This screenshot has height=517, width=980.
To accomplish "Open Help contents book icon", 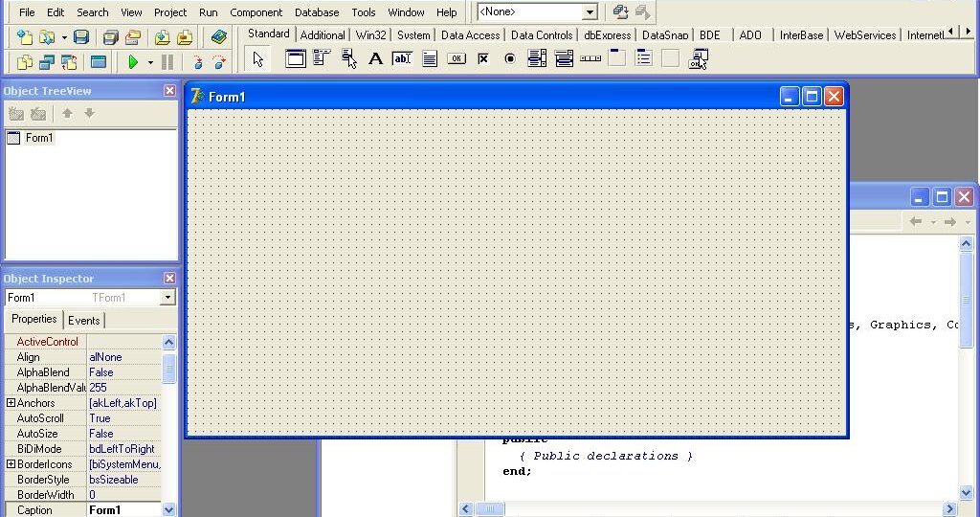I will 218,37.
